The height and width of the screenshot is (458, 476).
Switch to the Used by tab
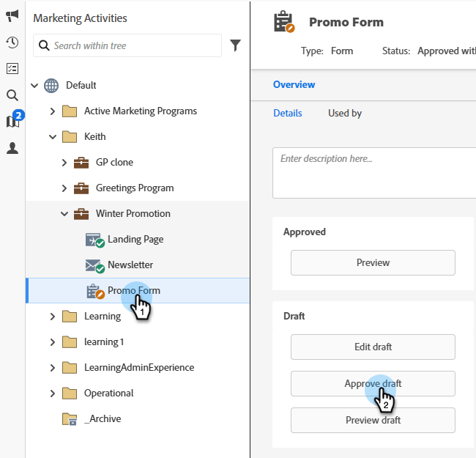tap(345, 114)
